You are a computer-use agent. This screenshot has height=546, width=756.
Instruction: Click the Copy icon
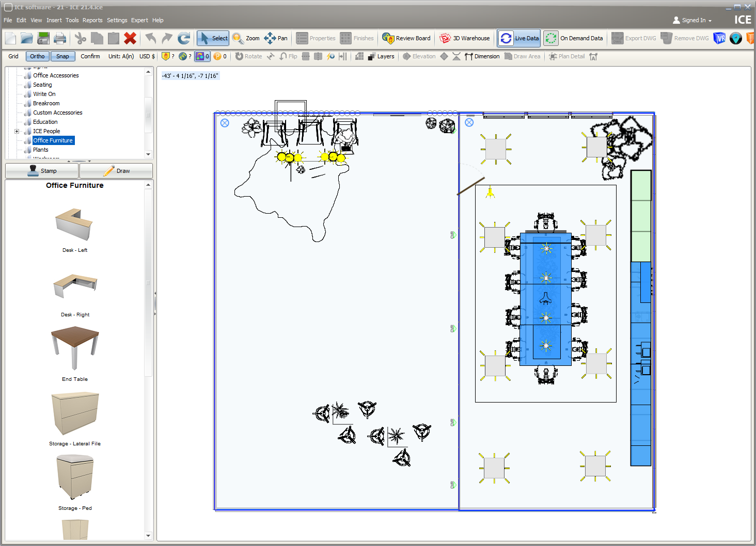97,38
